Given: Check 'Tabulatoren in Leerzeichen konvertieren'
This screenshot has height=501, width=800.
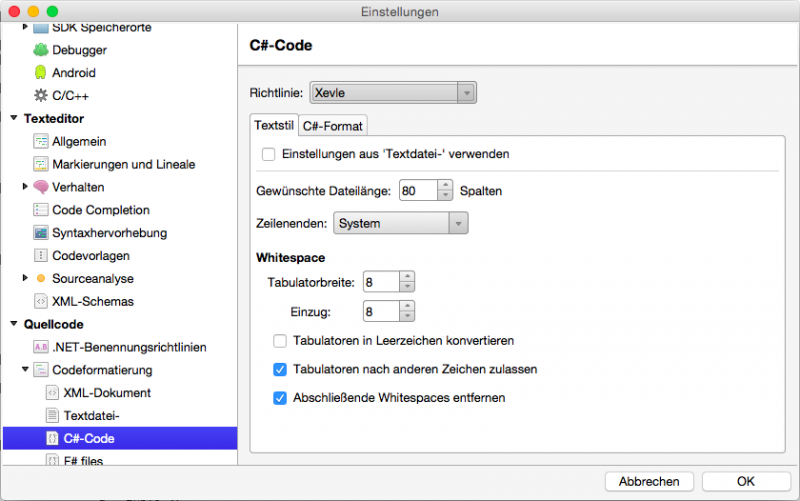Looking at the screenshot, I should [x=280, y=340].
